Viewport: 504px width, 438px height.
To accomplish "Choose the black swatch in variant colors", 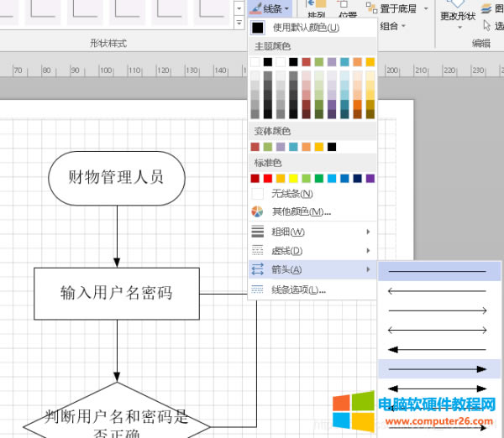I will [x=332, y=147].
